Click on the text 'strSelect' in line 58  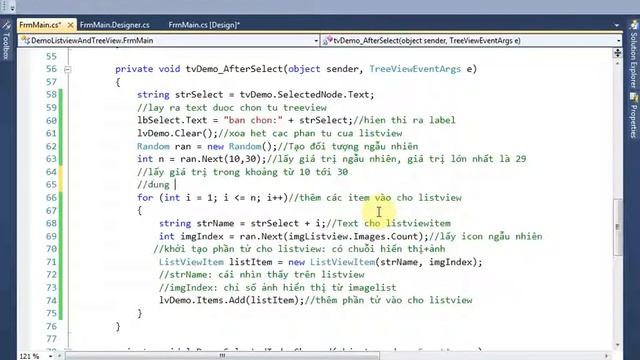click(x=199, y=95)
